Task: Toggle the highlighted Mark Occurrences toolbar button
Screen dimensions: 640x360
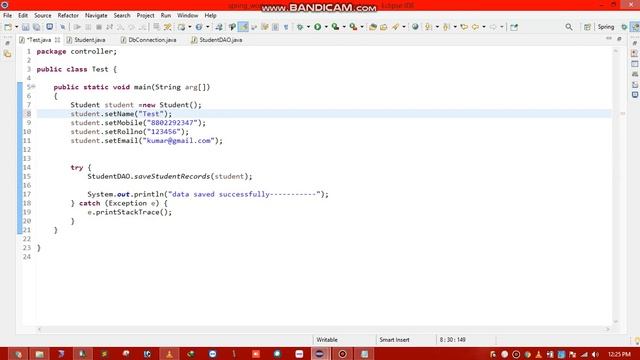Action: 243,27
